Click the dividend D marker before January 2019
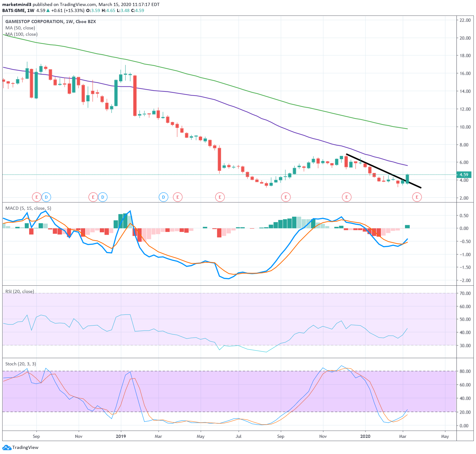This screenshot has width=476, height=454. pos(103,197)
